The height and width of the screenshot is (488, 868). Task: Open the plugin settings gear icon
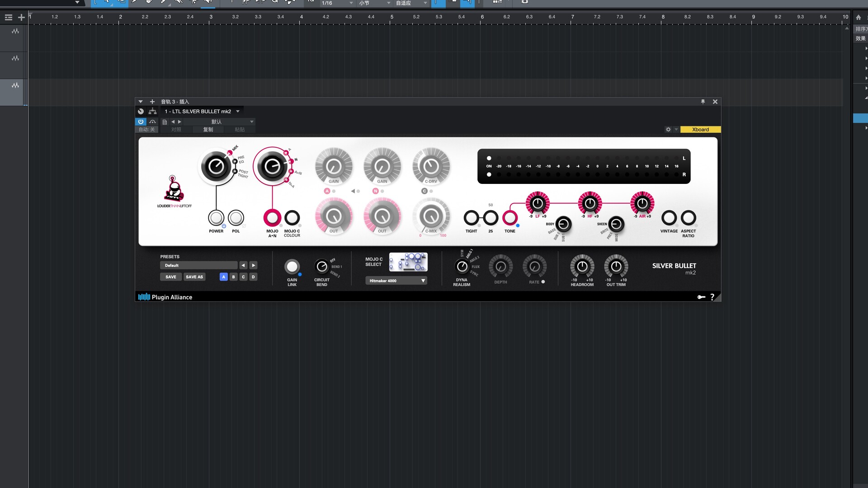click(x=668, y=130)
